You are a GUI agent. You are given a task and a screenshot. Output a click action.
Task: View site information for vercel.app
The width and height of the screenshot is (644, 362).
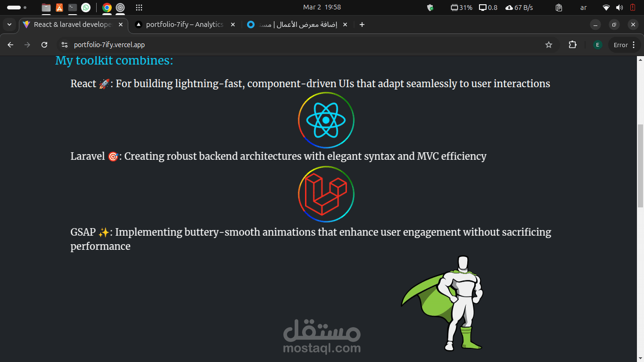pos(65,45)
